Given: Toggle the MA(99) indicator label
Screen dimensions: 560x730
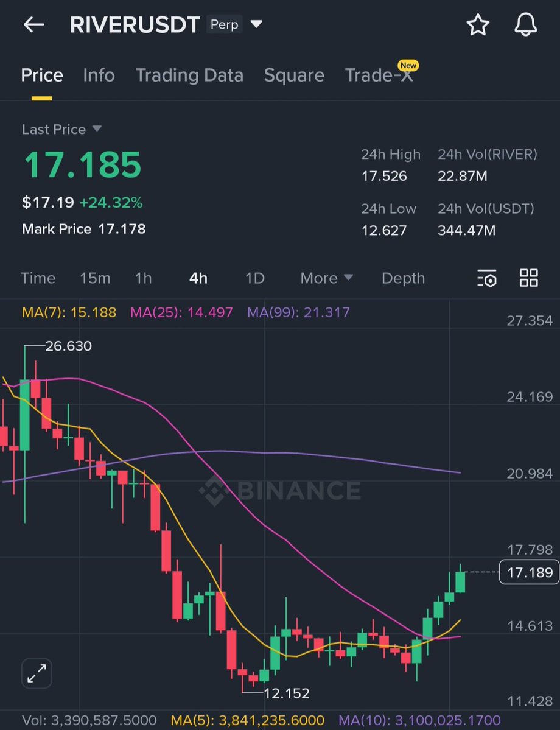Looking at the screenshot, I should point(298,311).
